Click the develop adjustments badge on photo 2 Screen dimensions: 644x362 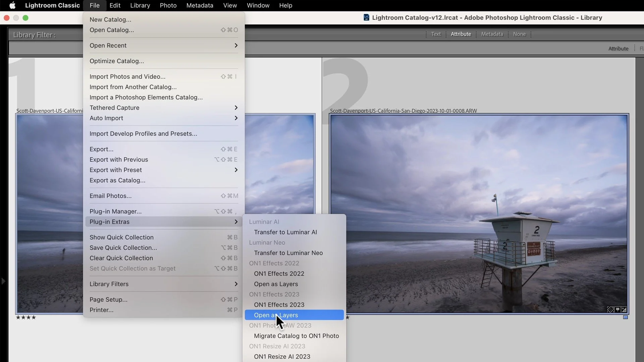pos(624,309)
